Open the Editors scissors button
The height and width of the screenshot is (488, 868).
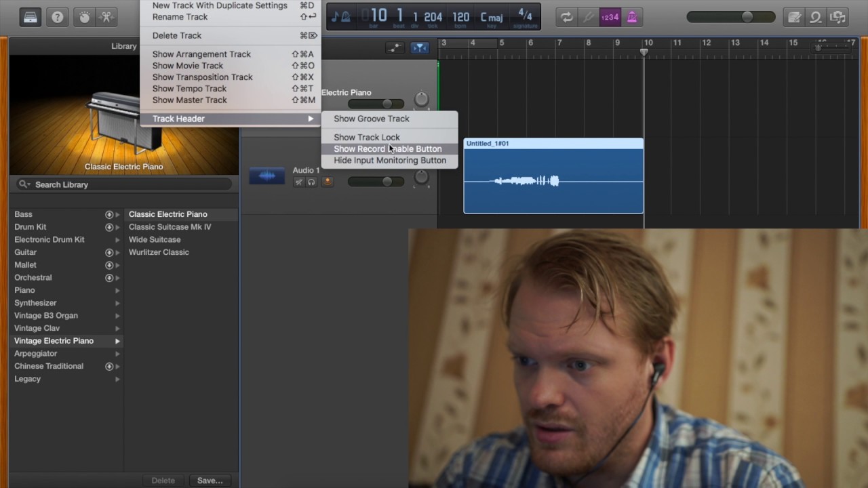click(106, 17)
